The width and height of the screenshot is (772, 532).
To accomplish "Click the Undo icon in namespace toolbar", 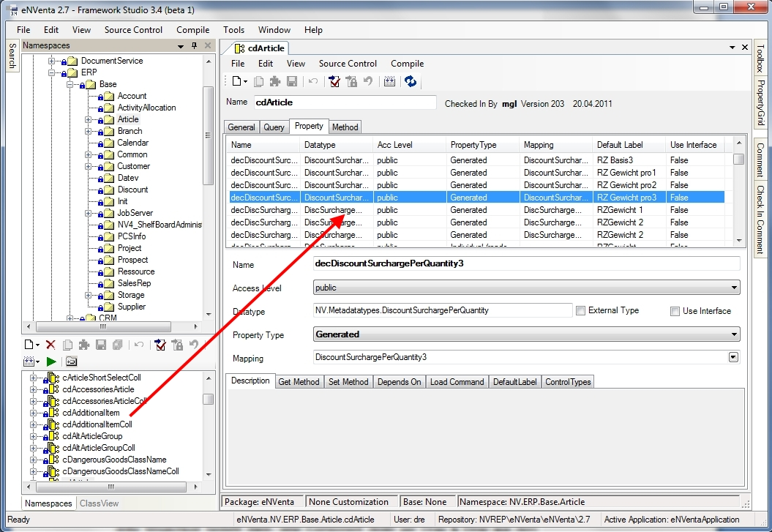I will [x=139, y=345].
